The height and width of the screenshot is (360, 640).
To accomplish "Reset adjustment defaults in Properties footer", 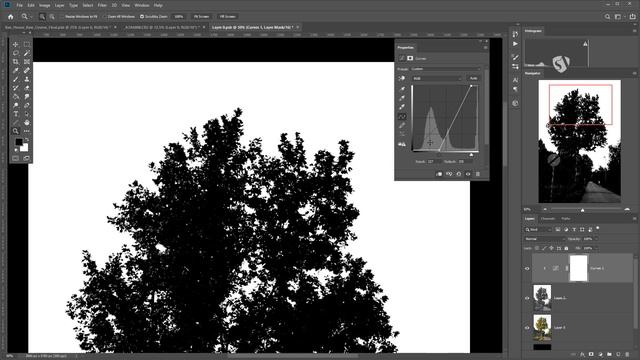I will pyautogui.click(x=458, y=174).
